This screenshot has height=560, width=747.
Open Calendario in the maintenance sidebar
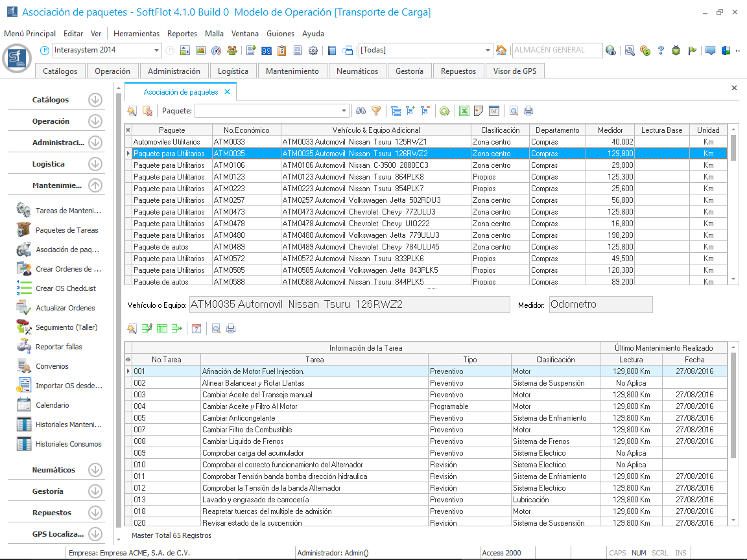click(x=52, y=405)
